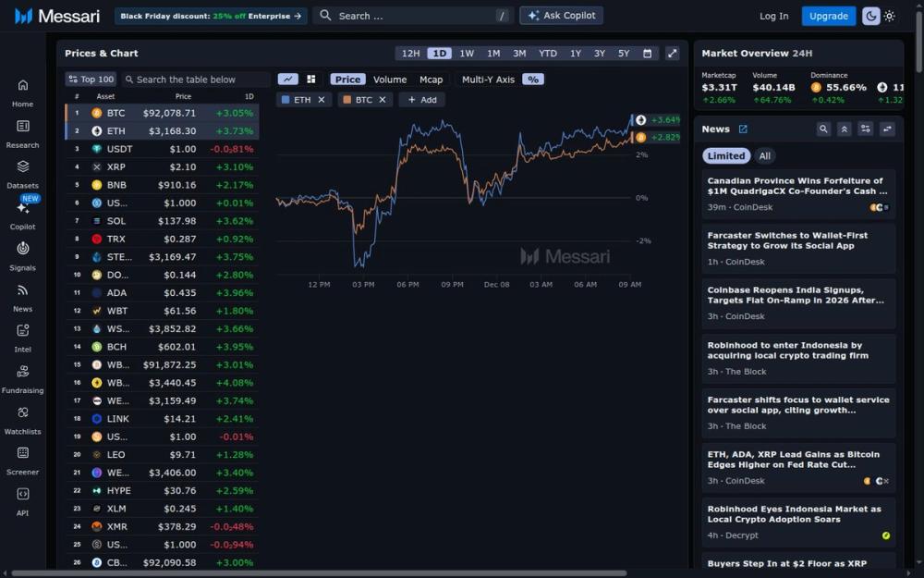Open the Watchlists sidebar section
The height and width of the screenshot is (578, 924).
[22, 421]
